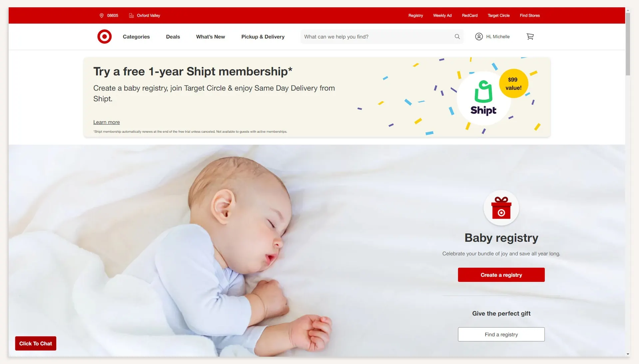Go to the Weekly Ad link

click(442, 16)
